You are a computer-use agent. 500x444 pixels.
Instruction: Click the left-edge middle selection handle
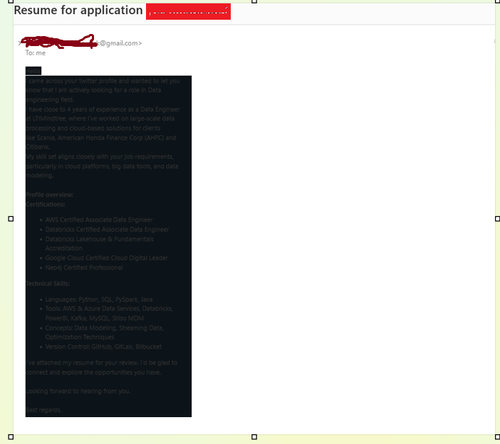click(x=11, y=219)
